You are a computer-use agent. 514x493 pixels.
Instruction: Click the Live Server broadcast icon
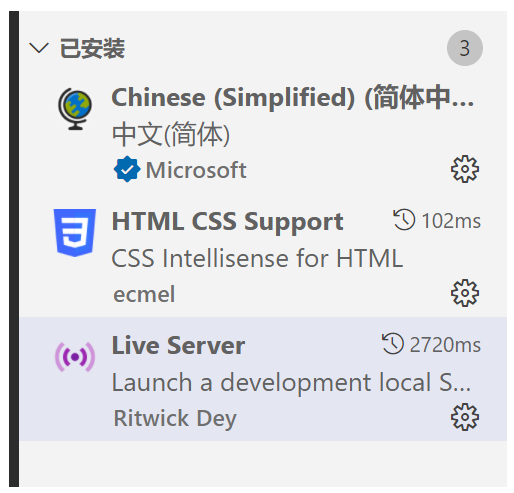[75, 357]
